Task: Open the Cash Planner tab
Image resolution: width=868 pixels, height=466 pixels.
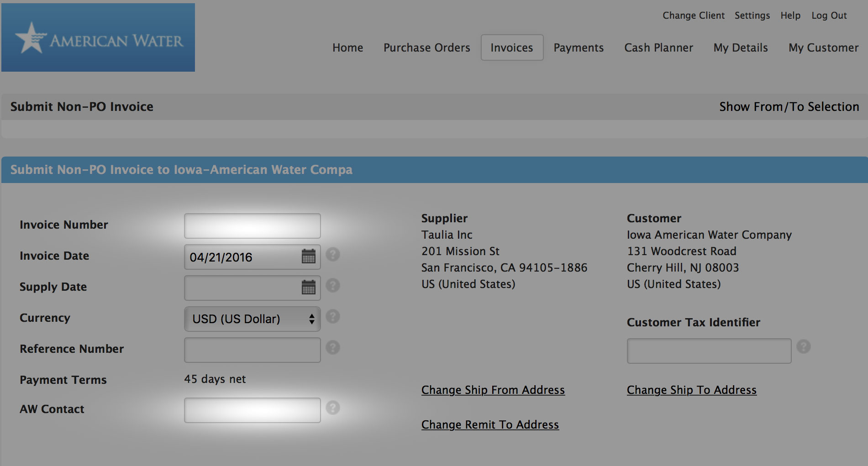Action: tap(658, 47)
